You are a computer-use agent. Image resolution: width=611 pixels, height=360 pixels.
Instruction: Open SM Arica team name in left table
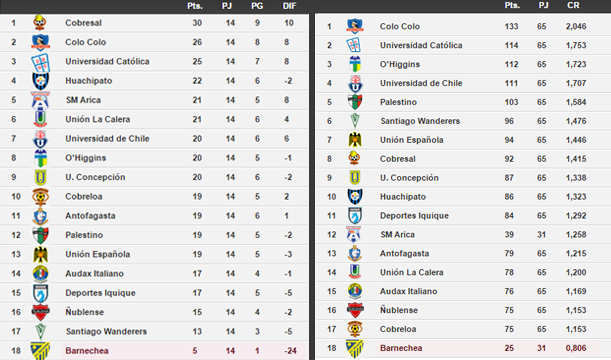pyautogui.click(x=83, y=100)
